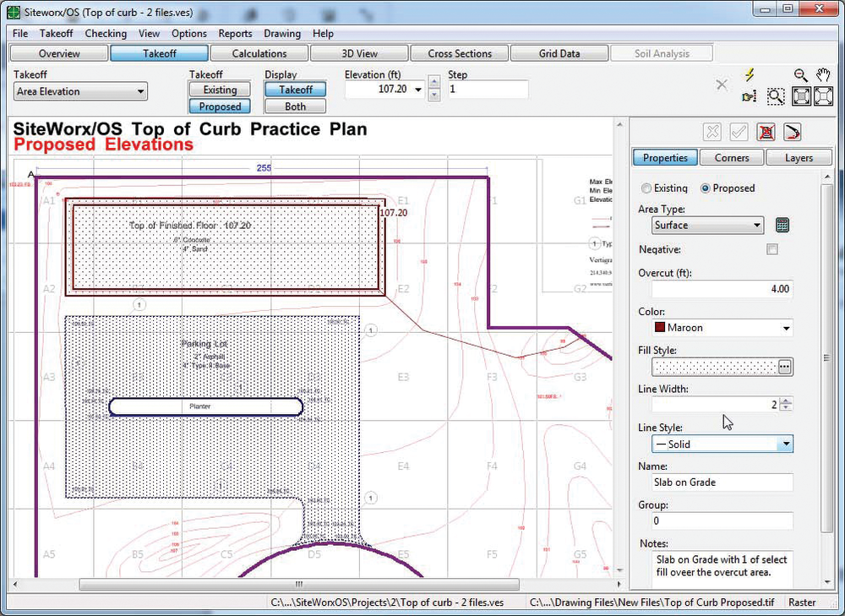845x616 pixels.
Task: Click the scroll-right arrow under drawing
Action: 619,584
